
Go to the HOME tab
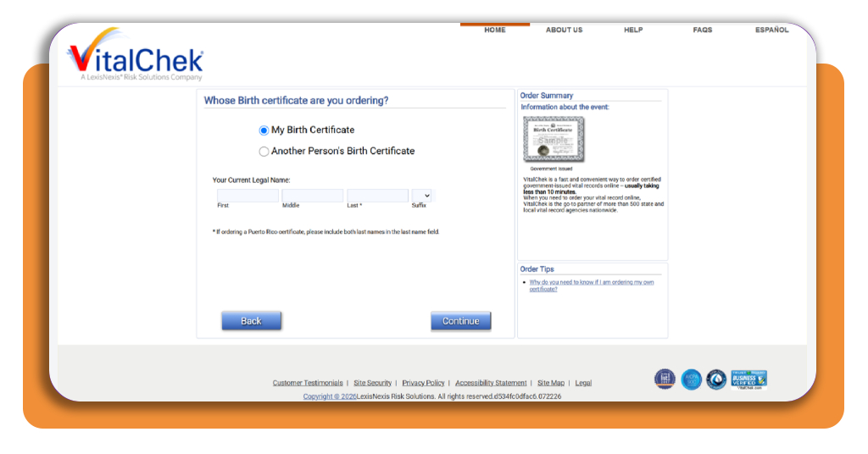[x=495, y=30]
